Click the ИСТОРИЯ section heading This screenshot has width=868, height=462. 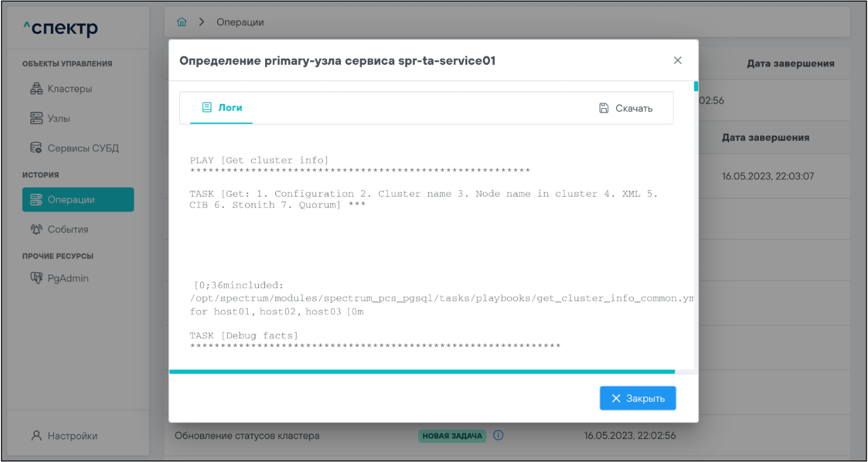[x=41, y=175]
